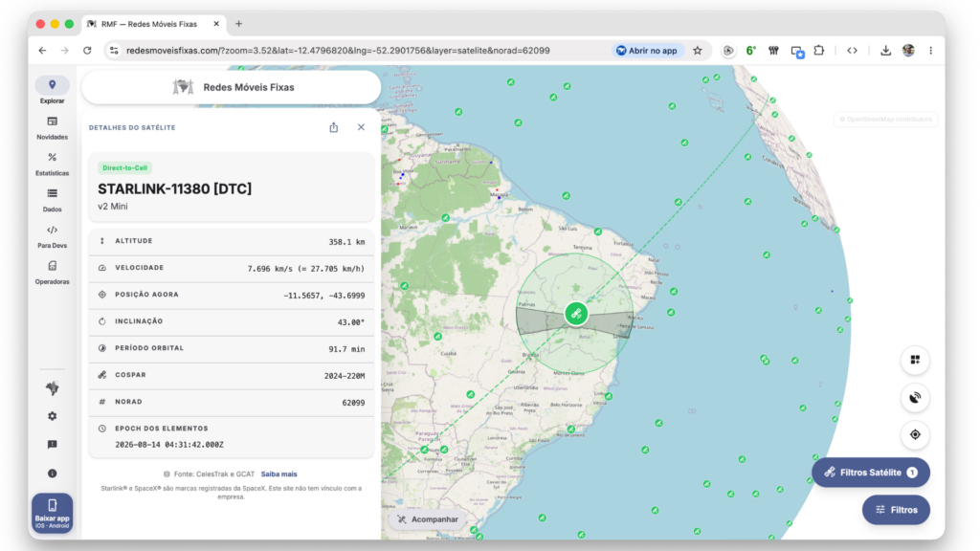Toggle the satellite dish layer button
The width and height of the screenshot is (980, 551).
click(915, 397)
